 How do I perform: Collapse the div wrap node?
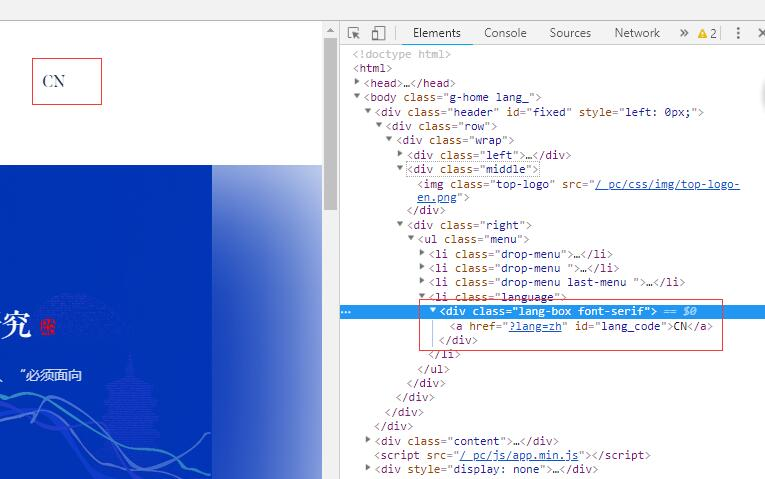tap(389, 140)
